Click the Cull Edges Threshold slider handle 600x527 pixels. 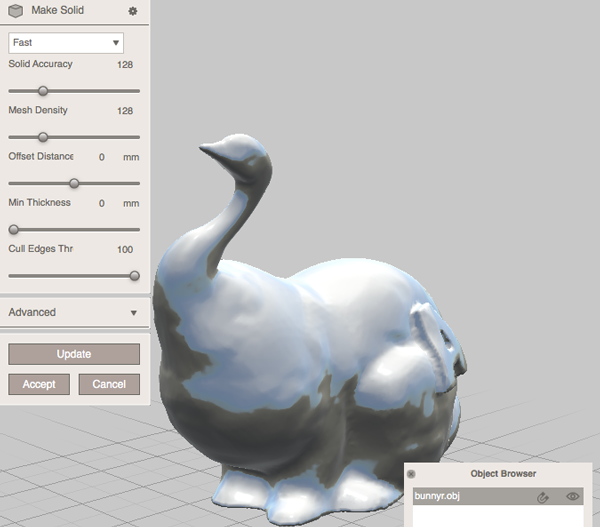(134, 276)
